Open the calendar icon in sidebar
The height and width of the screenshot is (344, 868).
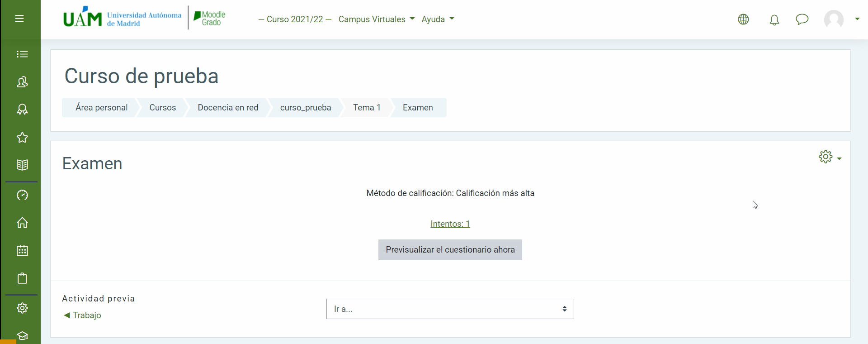[x=22, y=251]
